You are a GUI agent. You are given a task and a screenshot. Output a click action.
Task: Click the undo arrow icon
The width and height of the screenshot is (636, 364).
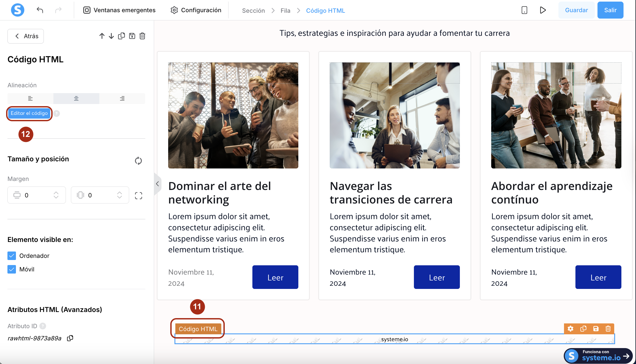coord(40,10)
